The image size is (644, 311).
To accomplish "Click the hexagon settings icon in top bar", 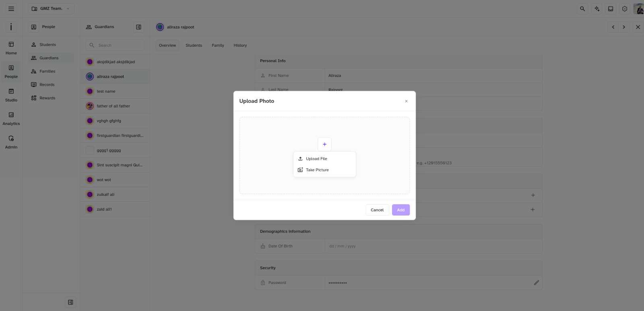I will pyautogui.click(x=625, y=8).
